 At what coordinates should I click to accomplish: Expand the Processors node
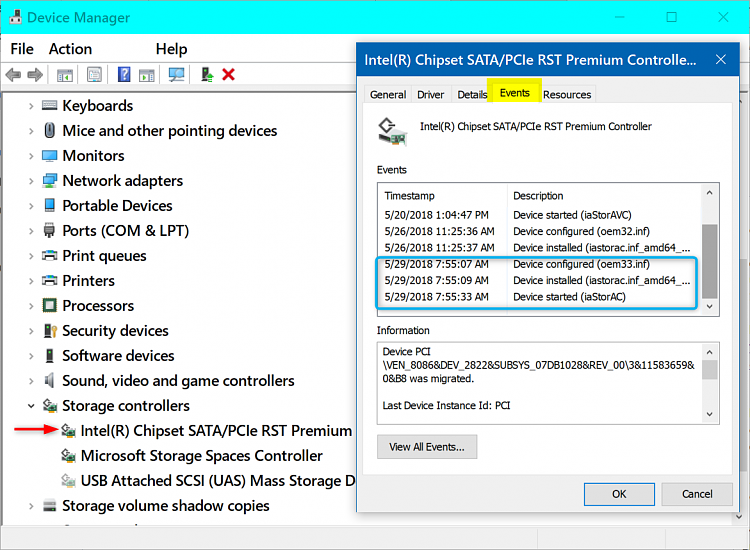[x=31, y=306]
